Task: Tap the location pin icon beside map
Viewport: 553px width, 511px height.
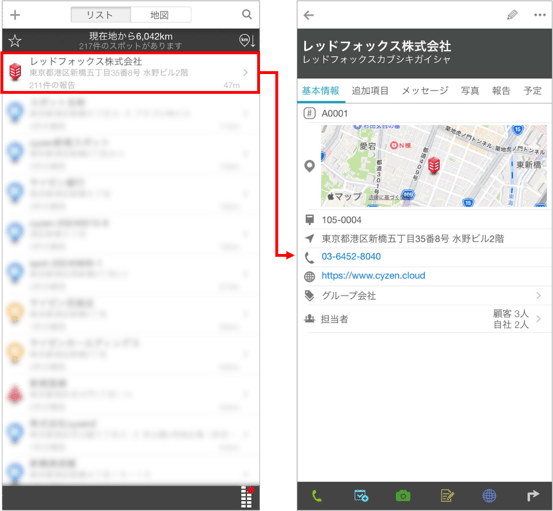Action: pyautogui.click(x=310, y=166)
